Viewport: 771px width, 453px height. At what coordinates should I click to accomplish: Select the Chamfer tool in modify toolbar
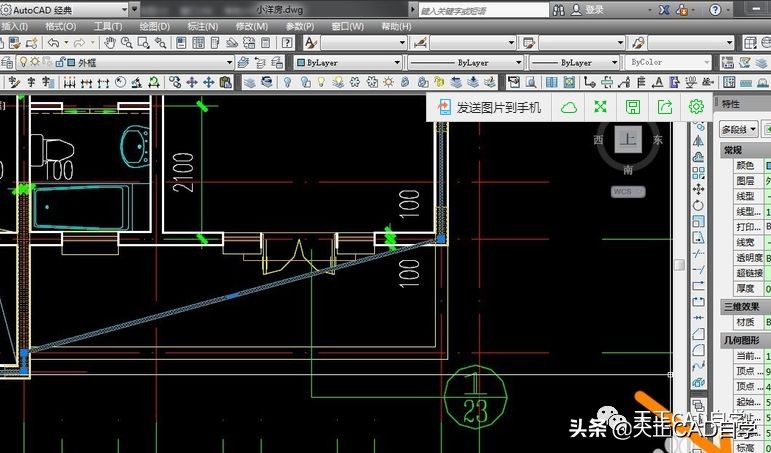click(x=698, y=334)
